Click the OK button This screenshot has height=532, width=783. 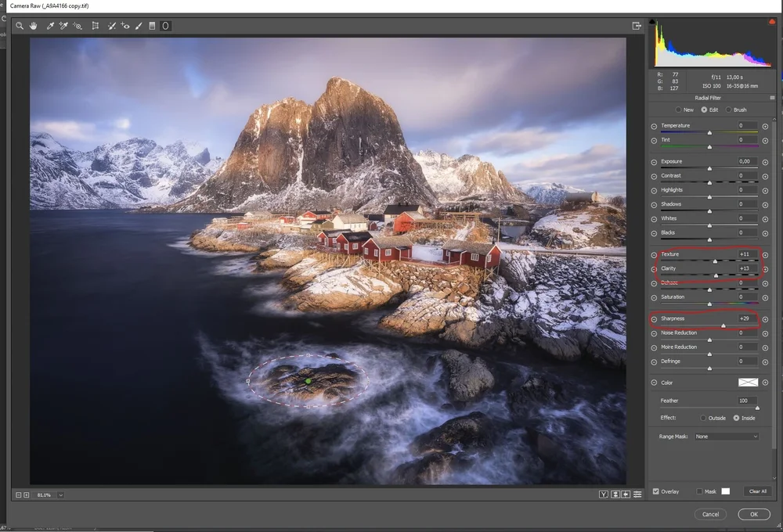(752, 514)
